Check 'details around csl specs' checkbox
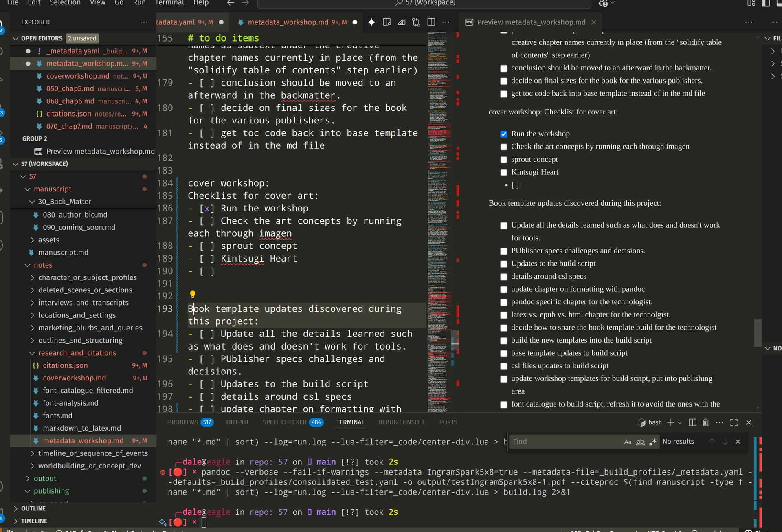The height and width of the screenshot is (532, 782). [x=504, y=277]
